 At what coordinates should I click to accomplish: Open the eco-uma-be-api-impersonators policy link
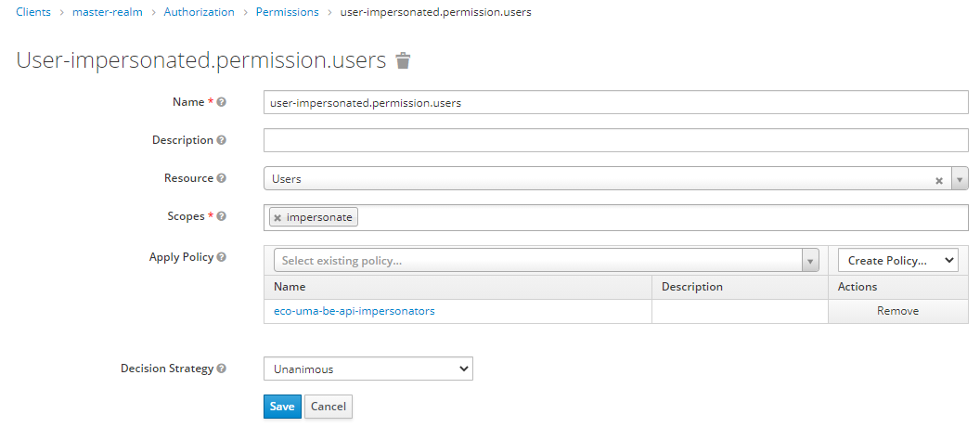tap(355, 311)
